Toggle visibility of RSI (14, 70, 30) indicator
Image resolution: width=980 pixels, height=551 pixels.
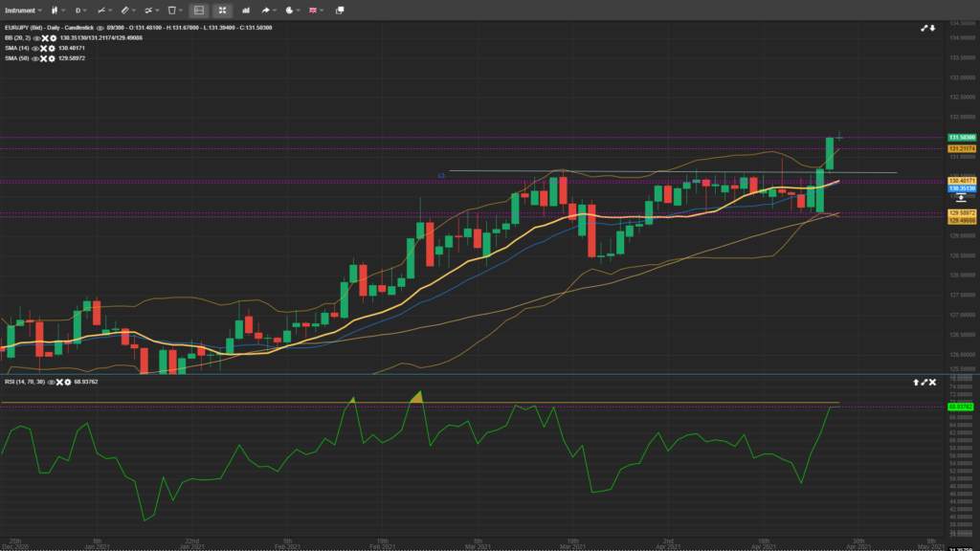click(52, 382)
